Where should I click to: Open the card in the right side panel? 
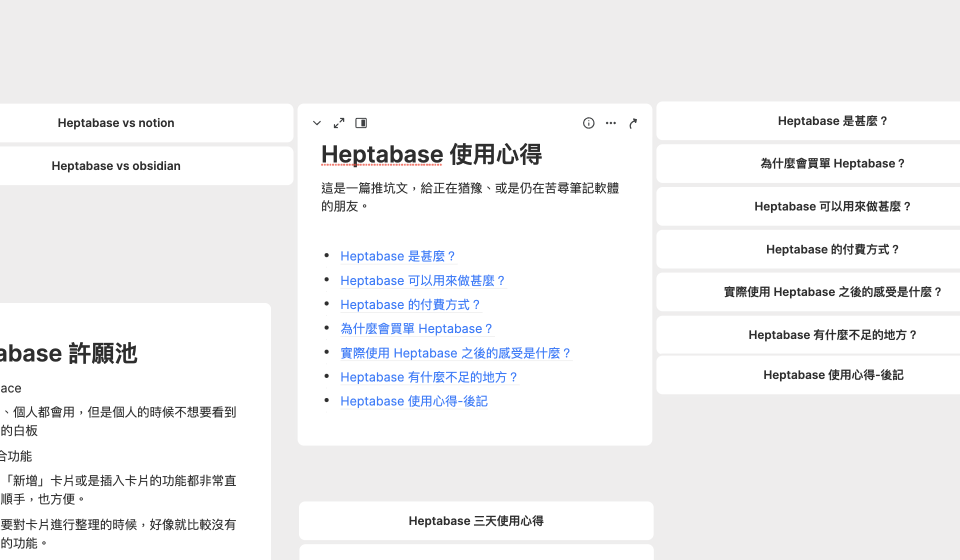point(361,122)
